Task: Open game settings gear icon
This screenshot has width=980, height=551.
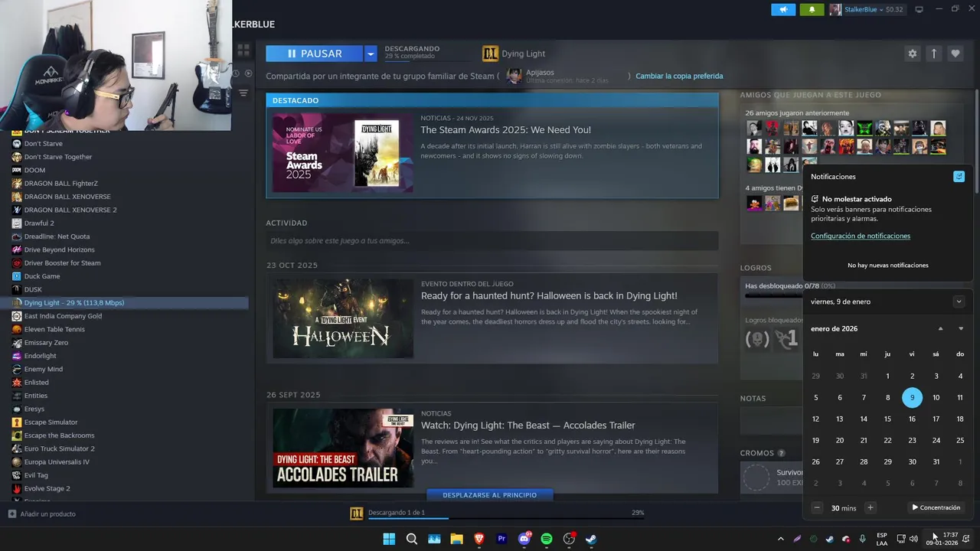Action: pos(912,54)
